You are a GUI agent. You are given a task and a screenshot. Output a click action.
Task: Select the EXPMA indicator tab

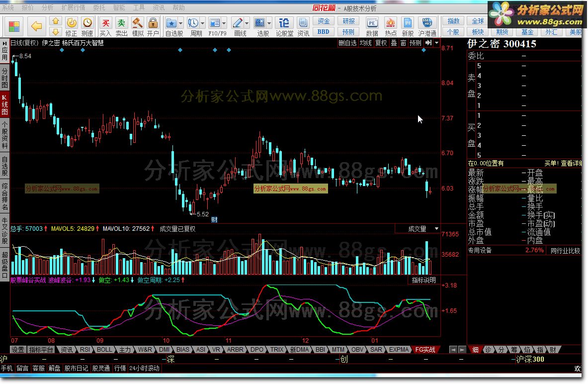click(399, 350)
